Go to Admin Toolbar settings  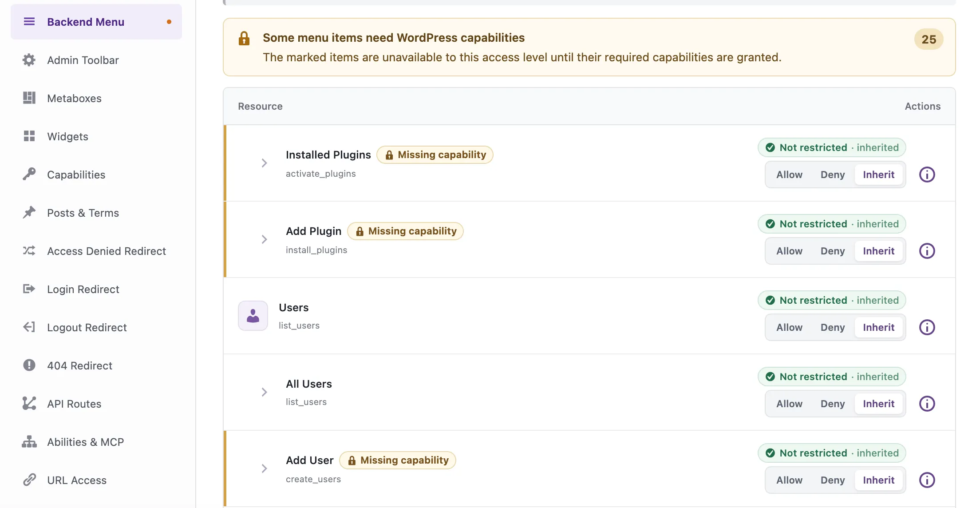(x=96, y=60)
